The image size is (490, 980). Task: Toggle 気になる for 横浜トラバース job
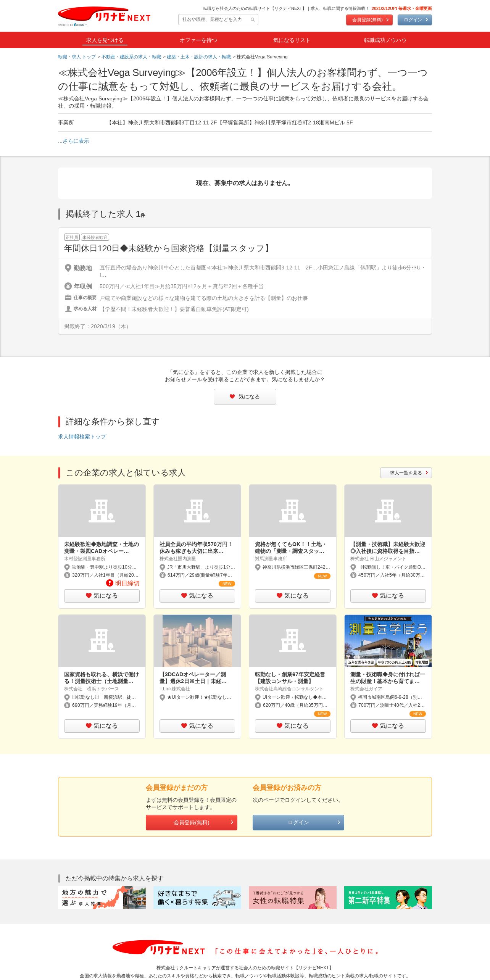(x=102, y=726)
